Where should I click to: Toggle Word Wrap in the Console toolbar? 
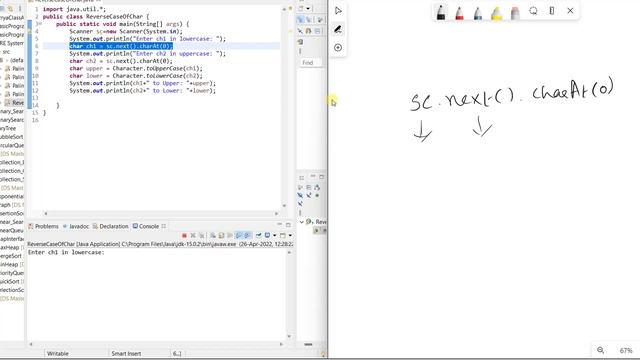[230, 236]
